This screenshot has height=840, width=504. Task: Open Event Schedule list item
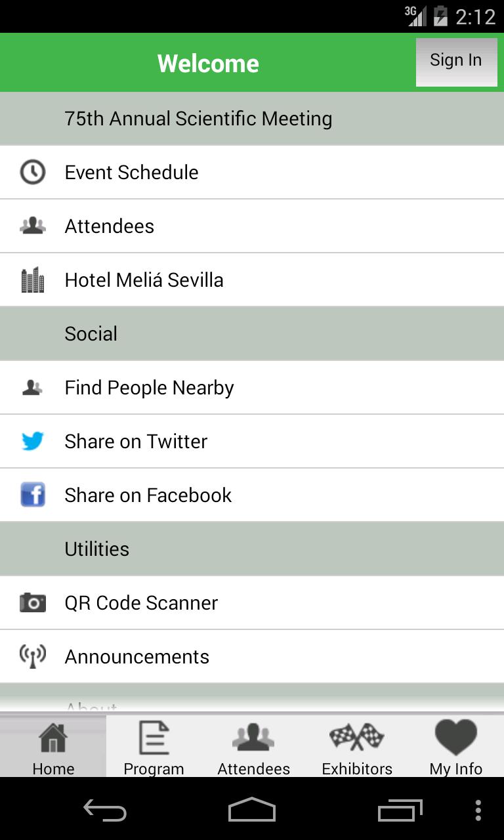click(131, 172)
